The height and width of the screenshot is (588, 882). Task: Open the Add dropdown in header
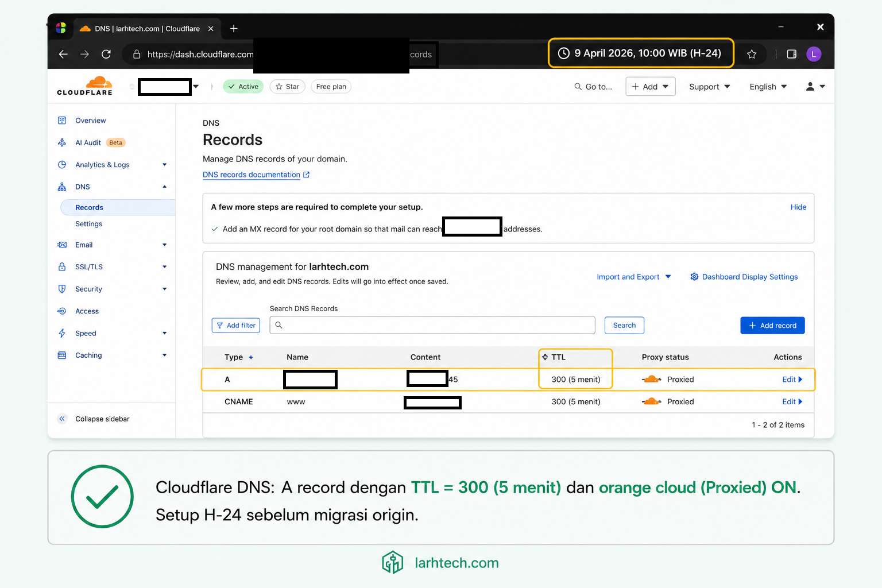(x=651, y=87)
